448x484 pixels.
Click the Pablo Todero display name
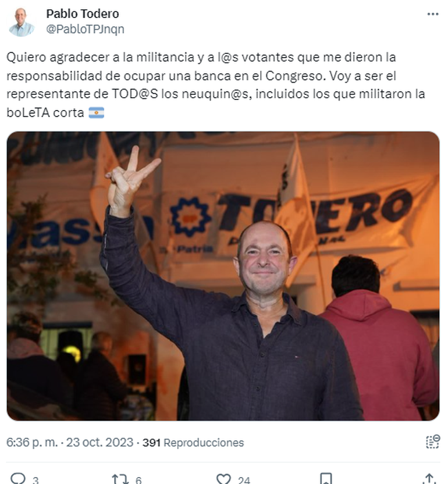click(x=83, y=14)
